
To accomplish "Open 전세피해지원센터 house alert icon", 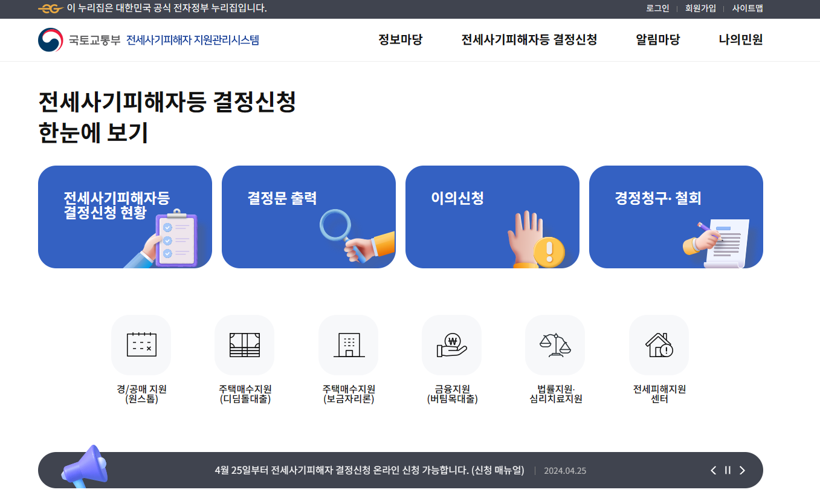I will [x=659, y=344].
